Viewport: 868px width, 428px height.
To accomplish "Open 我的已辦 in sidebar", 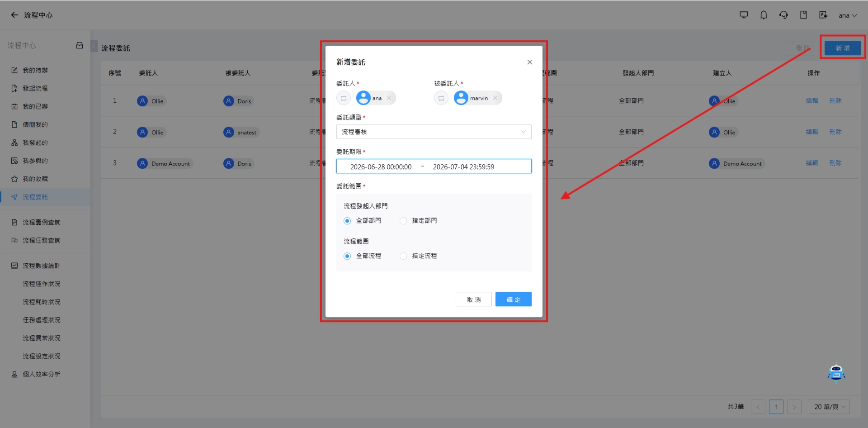I will (35, 106).
